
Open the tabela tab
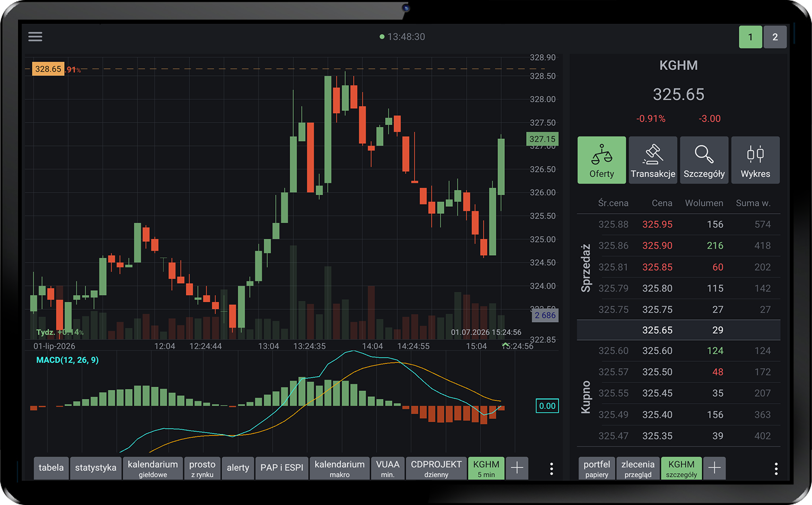[51, 468]
